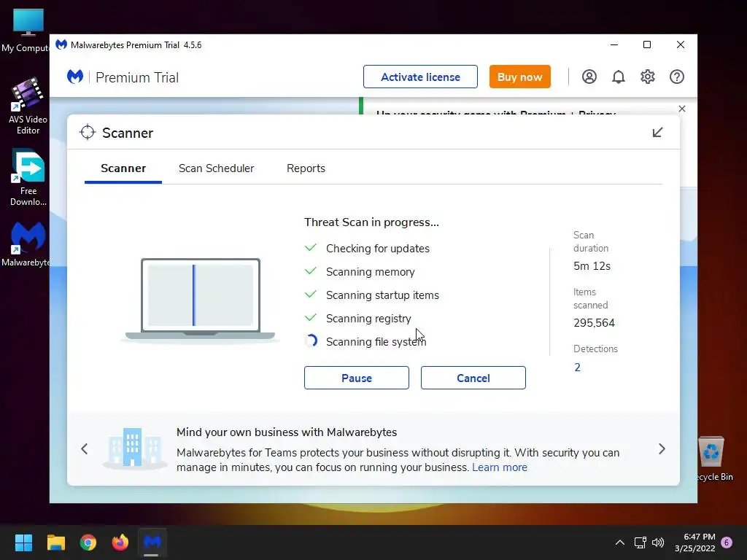747x560 pixels.
Task: Open the Windows Start menu
Action: pos(23,542)
